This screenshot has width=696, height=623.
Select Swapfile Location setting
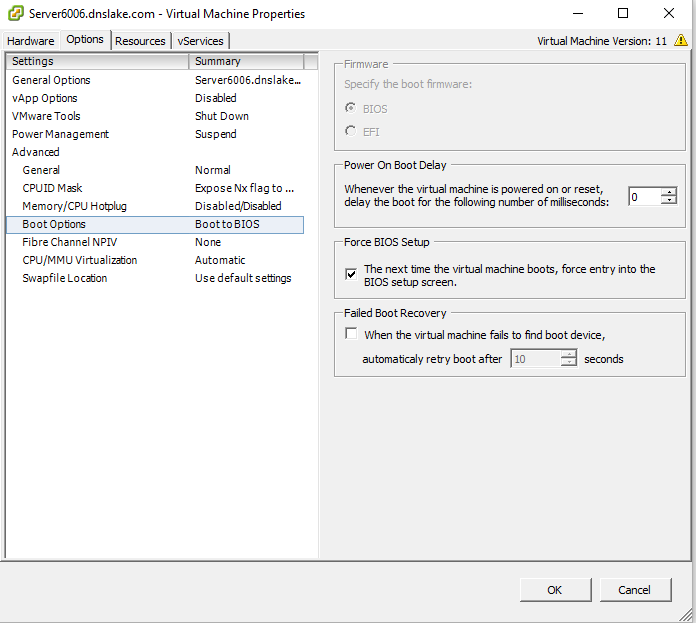64,278
